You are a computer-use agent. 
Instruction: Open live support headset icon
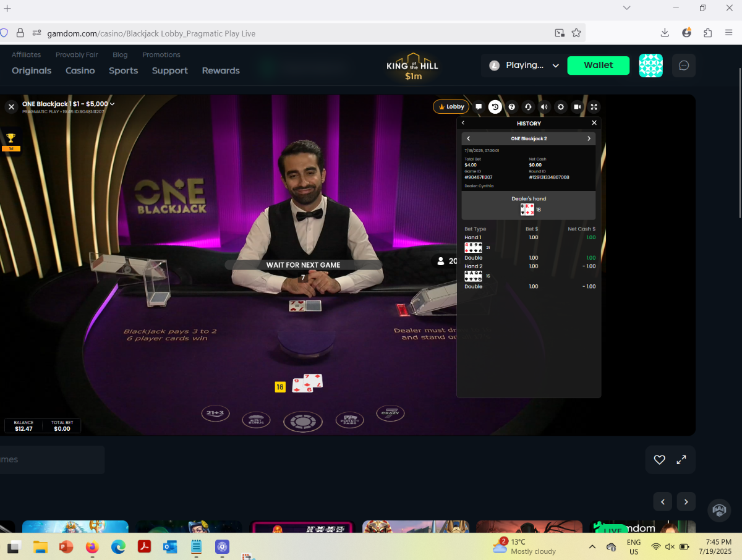528,107
